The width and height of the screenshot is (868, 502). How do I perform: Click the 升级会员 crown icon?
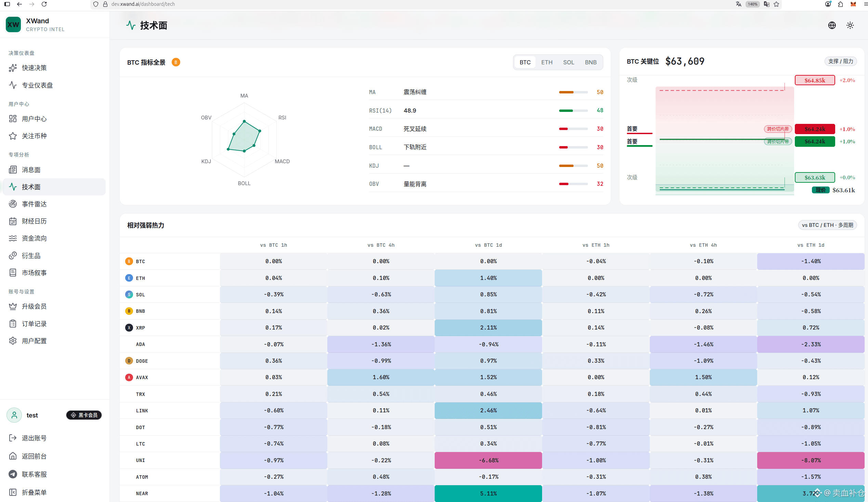[13, 306]
